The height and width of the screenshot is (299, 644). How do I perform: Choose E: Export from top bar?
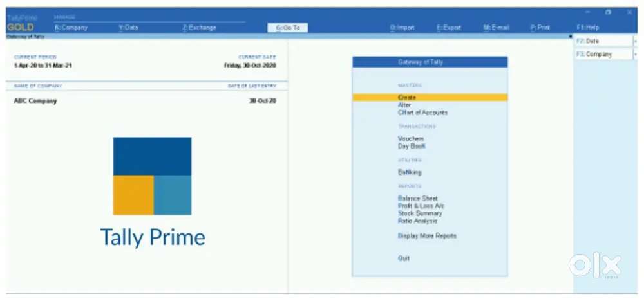[x=449, y=28]
